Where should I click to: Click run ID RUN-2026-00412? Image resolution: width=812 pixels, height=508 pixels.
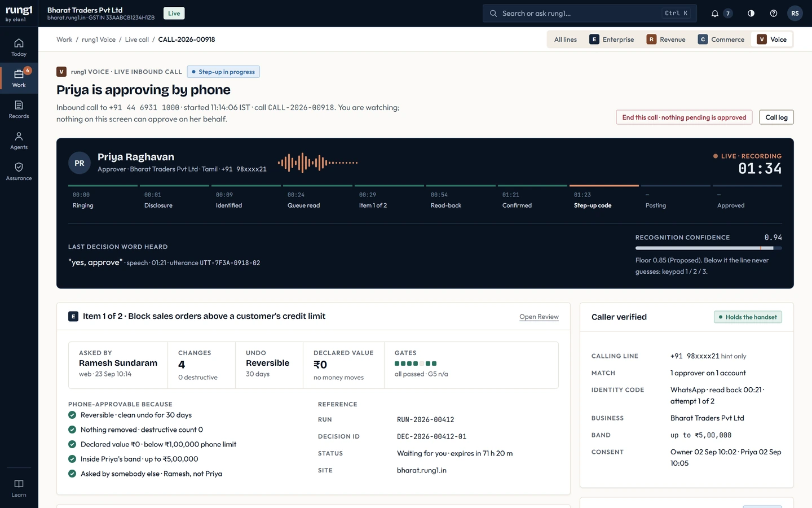426,419
